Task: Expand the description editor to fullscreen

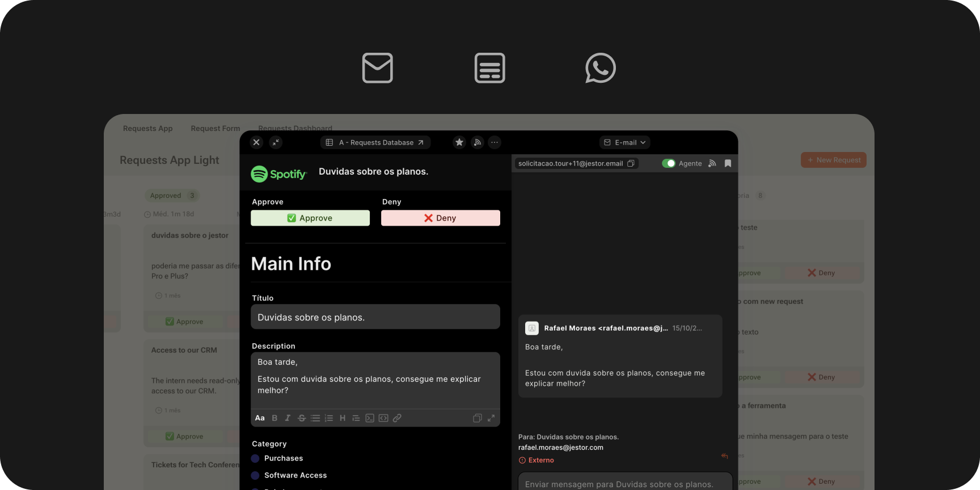Action: pyautogui.click(x=491, y=418)
